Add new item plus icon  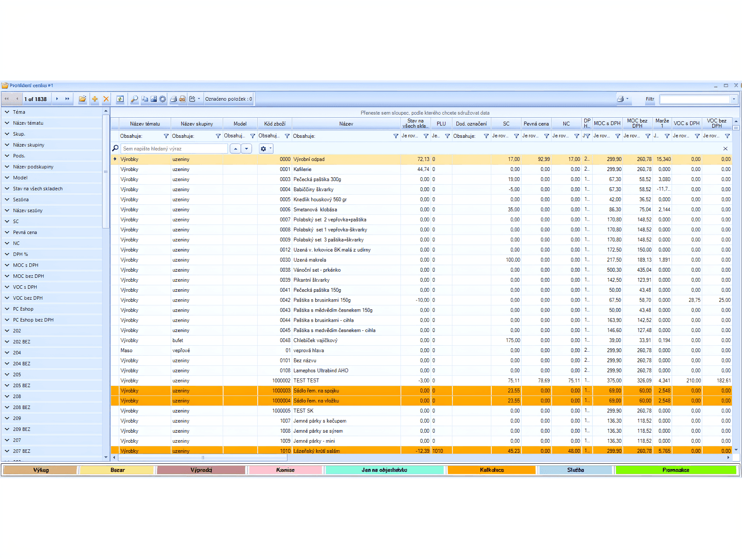[x=94, y=99]
